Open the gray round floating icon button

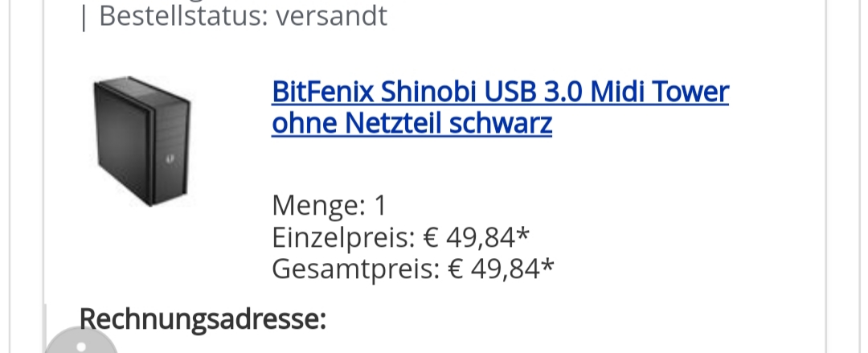click(81, 343)
